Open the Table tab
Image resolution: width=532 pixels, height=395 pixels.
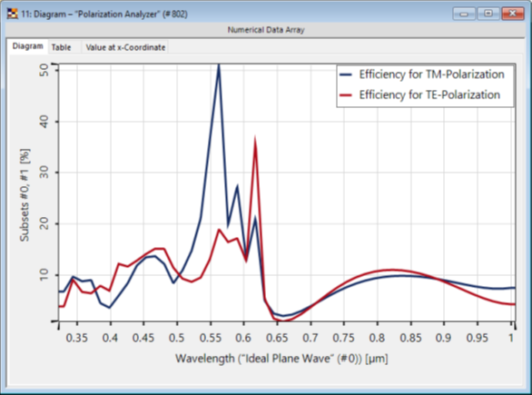click(x=62, y=47)
